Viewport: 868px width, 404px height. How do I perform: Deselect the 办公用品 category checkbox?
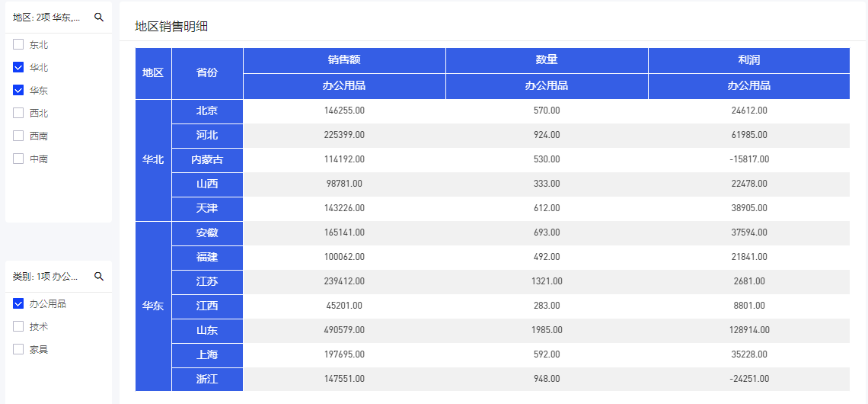pos(19,304)
